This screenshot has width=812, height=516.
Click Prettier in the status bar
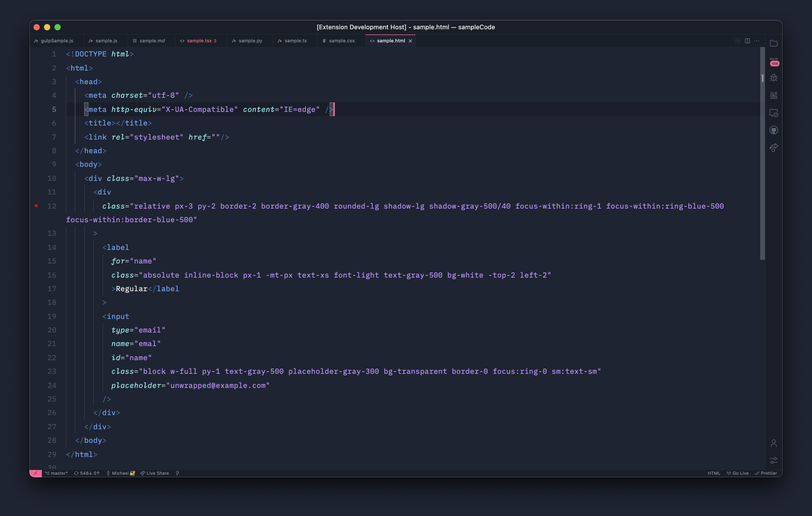click(x=766, y=473)
